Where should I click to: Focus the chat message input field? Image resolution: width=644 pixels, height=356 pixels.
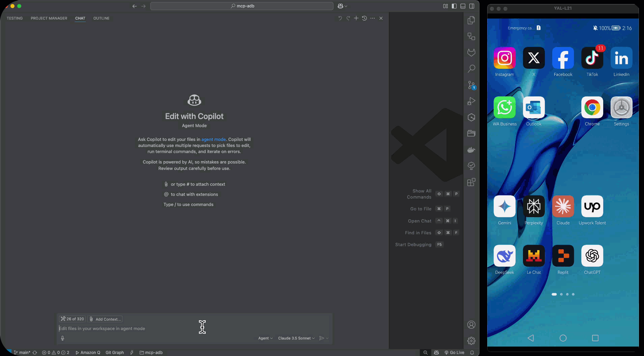[x=194, y=328]
